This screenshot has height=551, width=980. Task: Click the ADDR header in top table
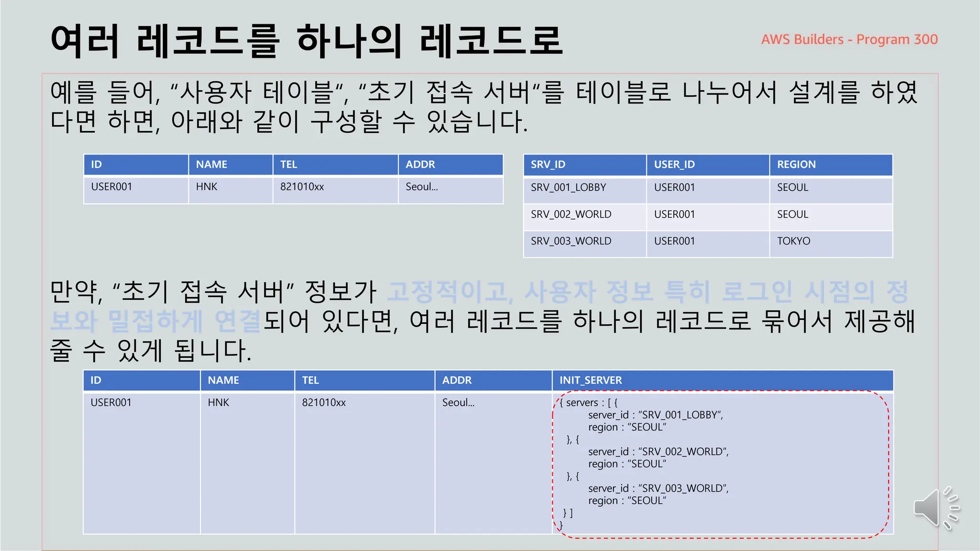(x=451, y=165)
